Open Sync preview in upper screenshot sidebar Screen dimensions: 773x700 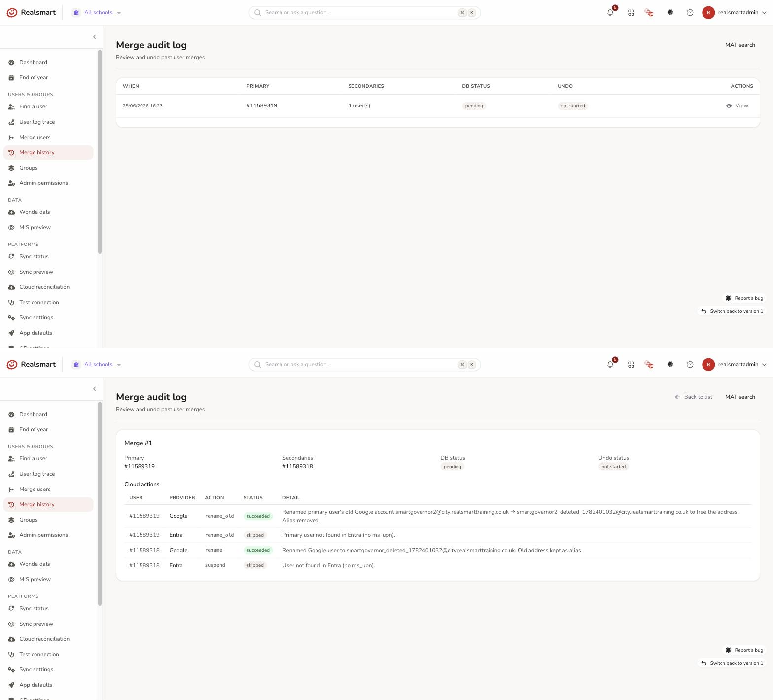click(48, 272)
